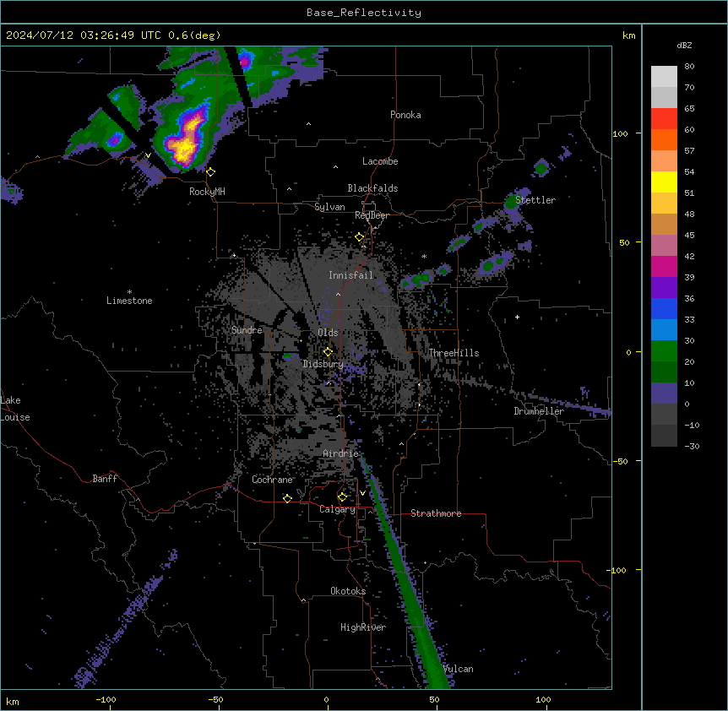Click the dBZ legend heading
The image size is (728, 711).
684,45
